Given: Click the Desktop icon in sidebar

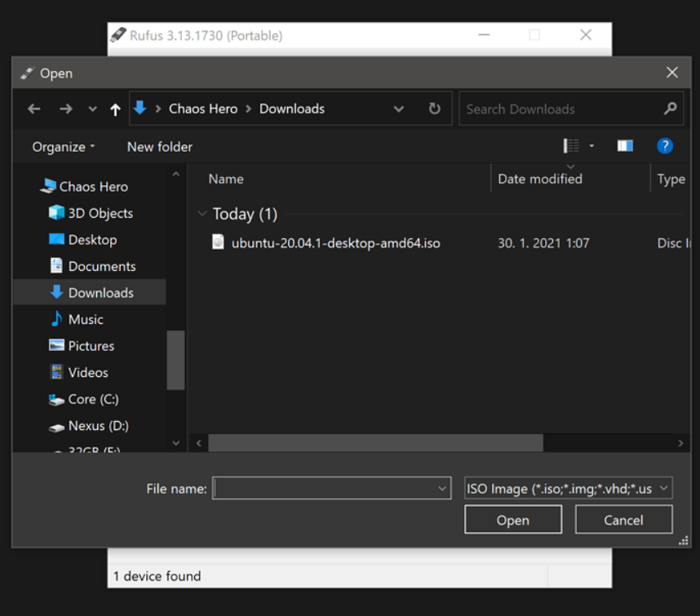Looking at the screenshot, I should tap(56, 239).
